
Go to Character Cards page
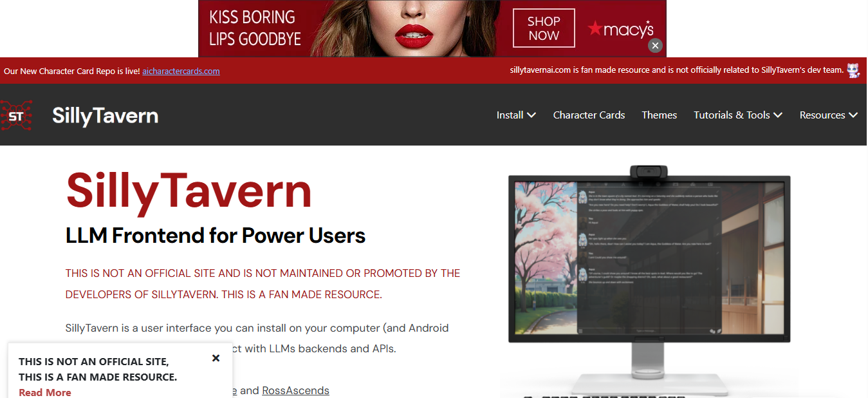(589, 115)
